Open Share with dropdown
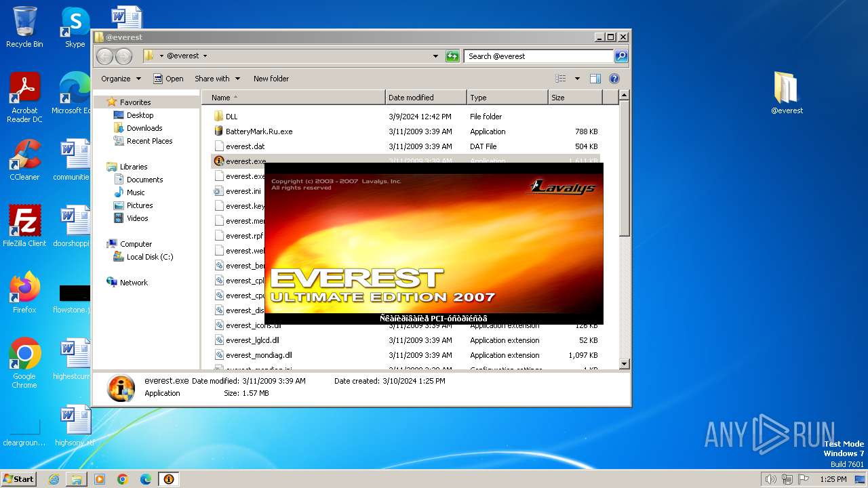868x488 pixels. (217, 79)
